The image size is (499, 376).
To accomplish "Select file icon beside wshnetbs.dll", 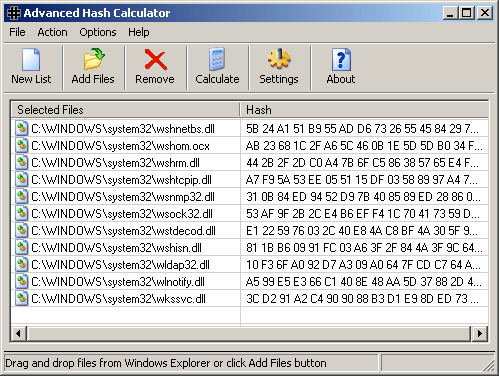I will coord(21,128).
